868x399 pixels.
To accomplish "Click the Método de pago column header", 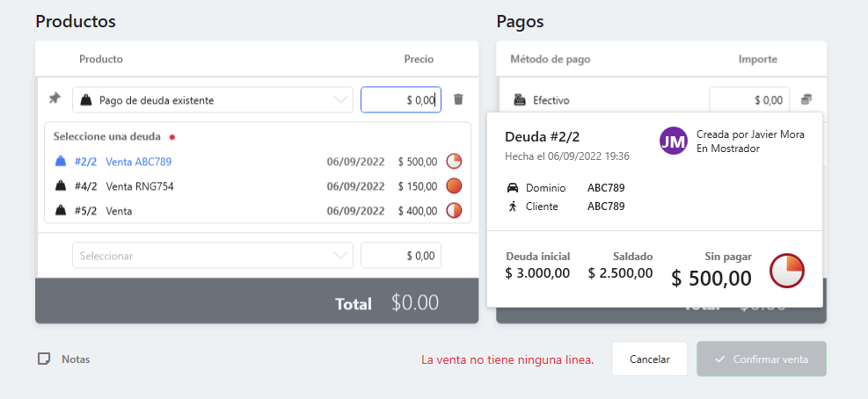I will point(551,59).
